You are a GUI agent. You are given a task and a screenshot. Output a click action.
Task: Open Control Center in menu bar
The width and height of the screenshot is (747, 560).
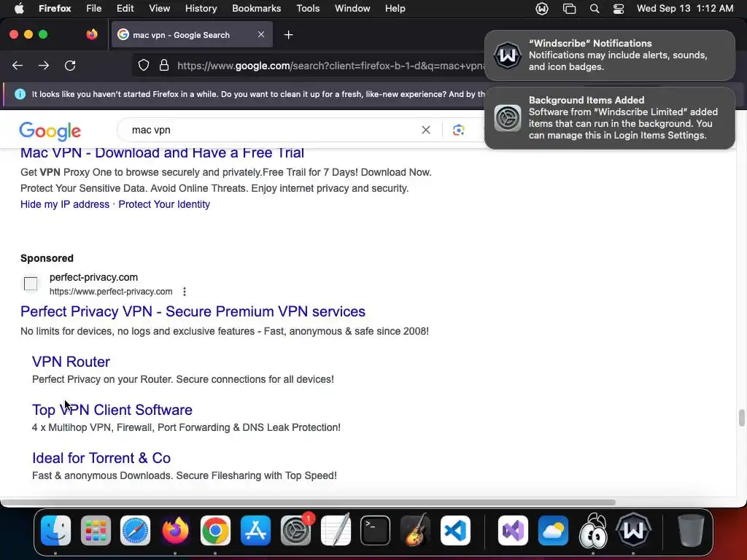pyautogui.click(x=619, y=9)
